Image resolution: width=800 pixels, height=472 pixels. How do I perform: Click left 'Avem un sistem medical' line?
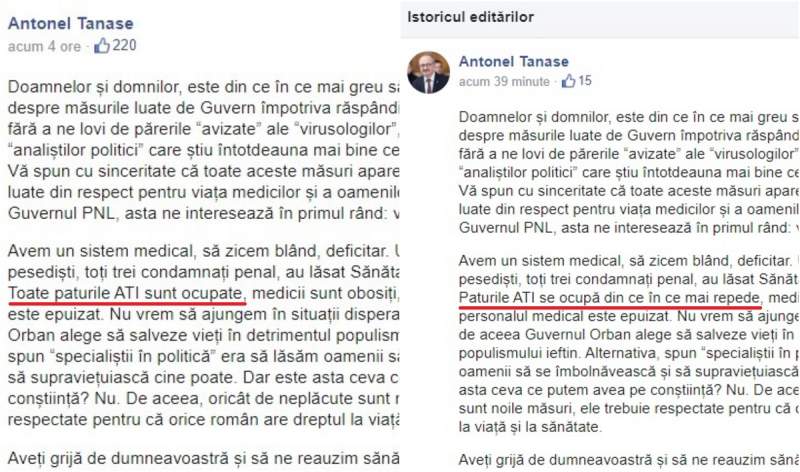(x=203, y=251)
